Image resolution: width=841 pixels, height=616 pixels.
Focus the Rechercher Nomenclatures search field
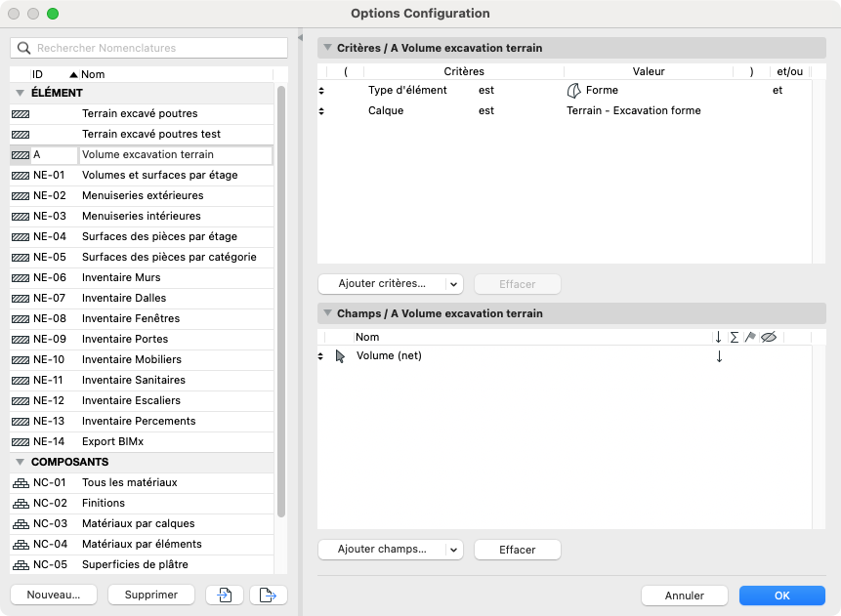click(149, 48)
